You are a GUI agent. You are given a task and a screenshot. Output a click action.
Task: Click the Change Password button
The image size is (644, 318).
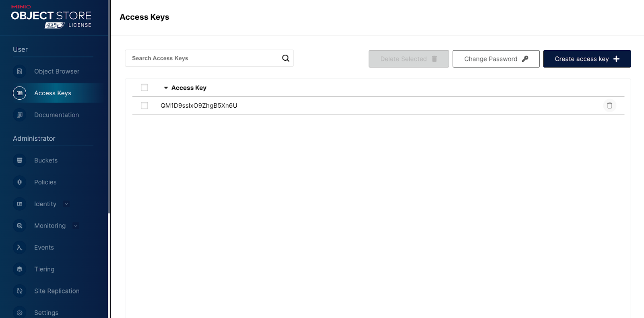coord(496,59)
